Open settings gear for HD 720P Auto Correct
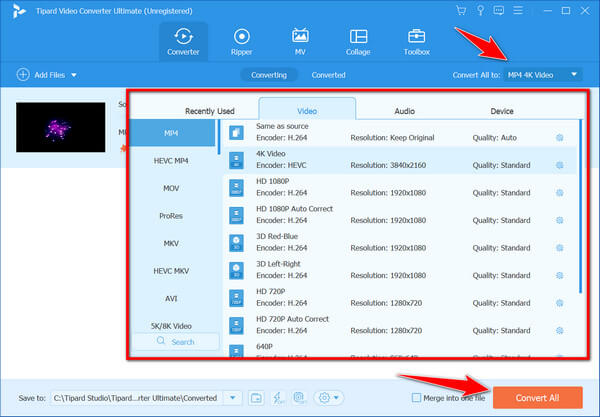Viewport: 600px width, 417px height. coord(559,331)
